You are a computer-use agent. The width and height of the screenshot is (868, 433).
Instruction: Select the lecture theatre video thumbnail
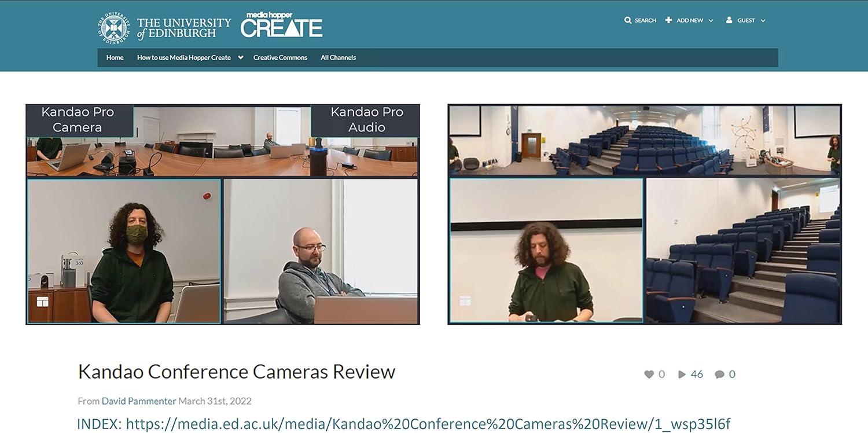pos(645,214)
